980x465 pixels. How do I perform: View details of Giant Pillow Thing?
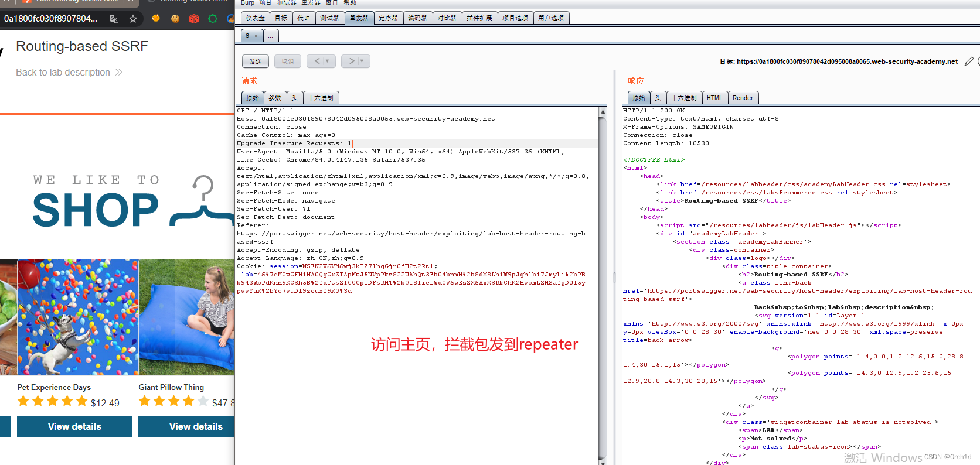click(186, 426)
